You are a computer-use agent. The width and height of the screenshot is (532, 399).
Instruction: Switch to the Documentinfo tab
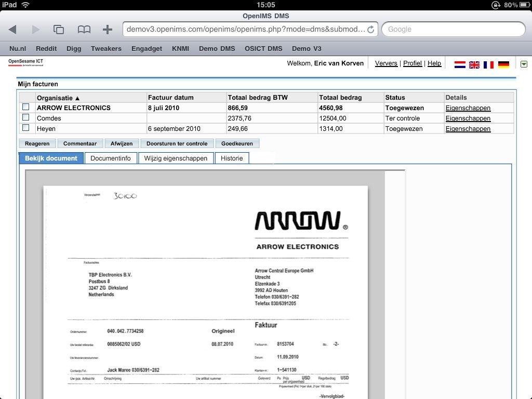point(111,158)
